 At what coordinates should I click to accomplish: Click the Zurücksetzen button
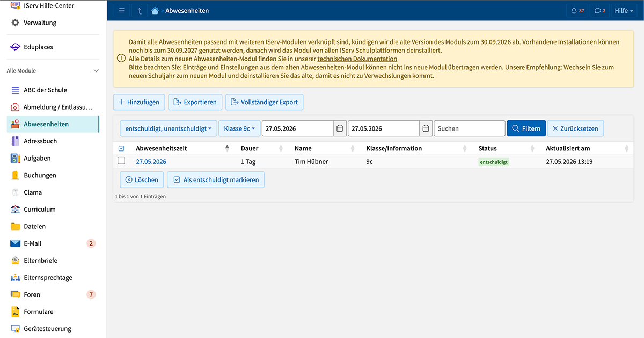(576, 128)
